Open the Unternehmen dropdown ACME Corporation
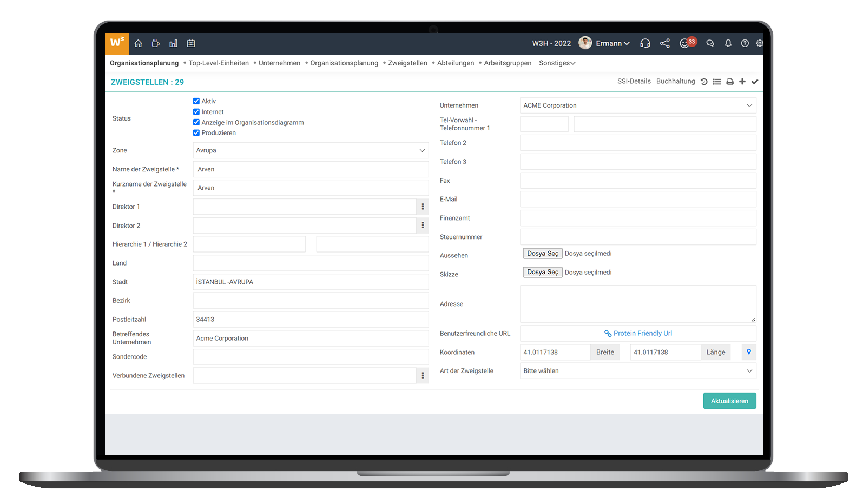 click(x=638, y=105)
